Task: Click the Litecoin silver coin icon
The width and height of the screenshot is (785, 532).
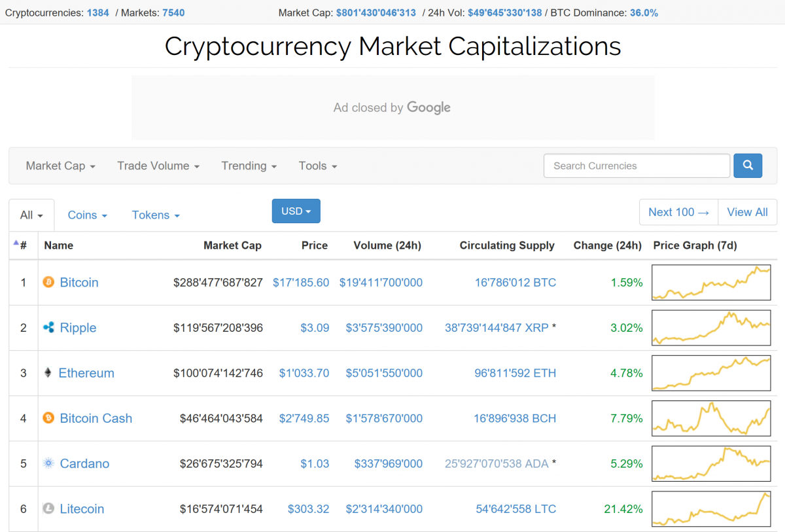Action: click(x=48, y=508)
